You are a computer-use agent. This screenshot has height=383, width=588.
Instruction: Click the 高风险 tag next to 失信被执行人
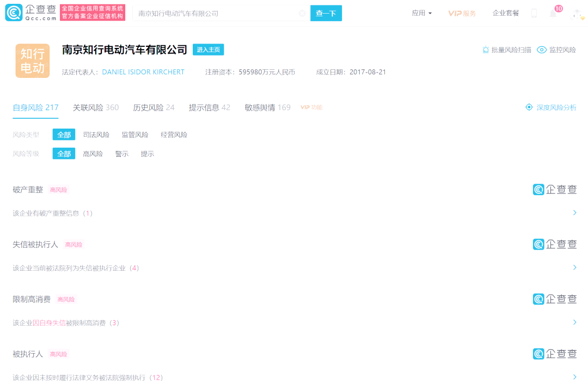tap(73, 245)
